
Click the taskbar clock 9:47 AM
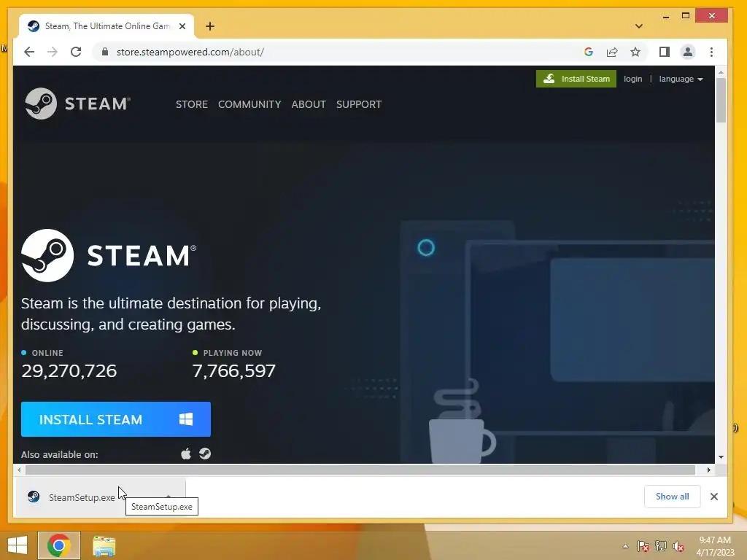coord(715,540)
